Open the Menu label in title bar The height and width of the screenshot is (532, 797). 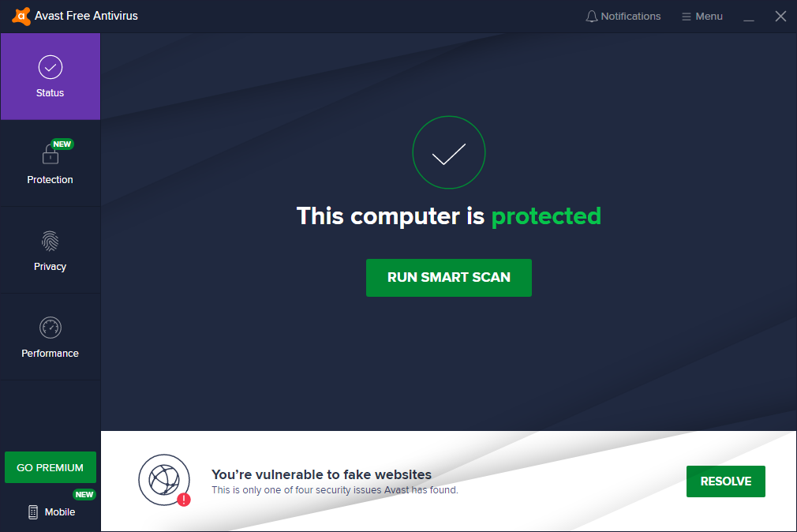tap(709, 17)
